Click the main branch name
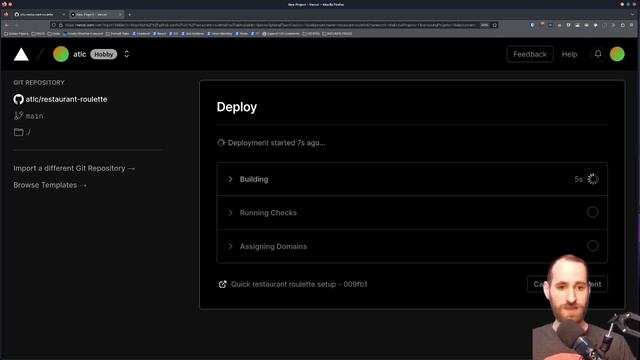 point(35,116)
